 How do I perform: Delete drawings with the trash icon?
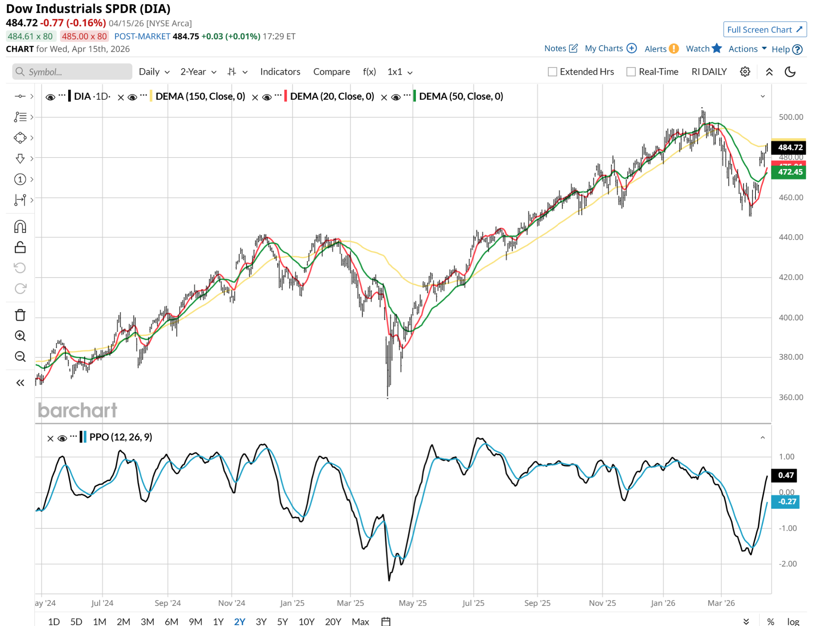20,315
